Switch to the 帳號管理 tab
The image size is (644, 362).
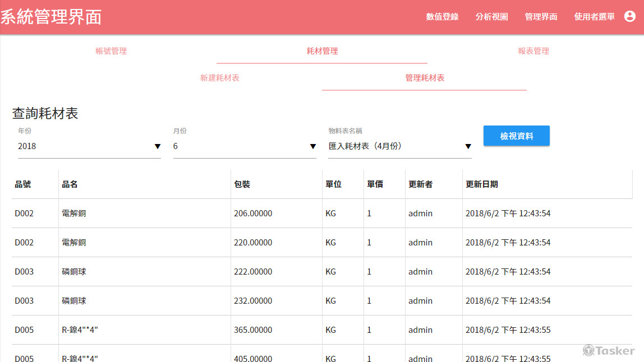111,51
